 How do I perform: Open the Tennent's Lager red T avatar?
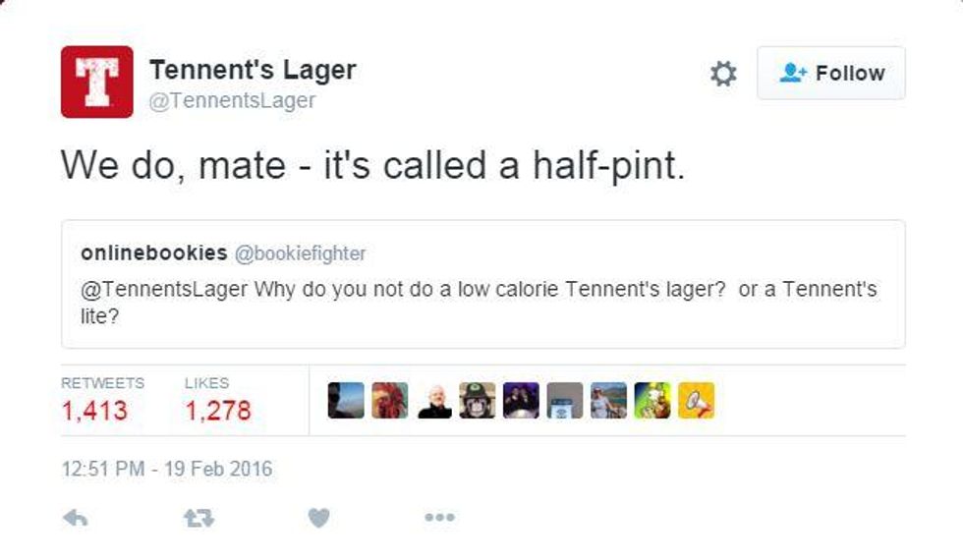[x=97, y=82]
